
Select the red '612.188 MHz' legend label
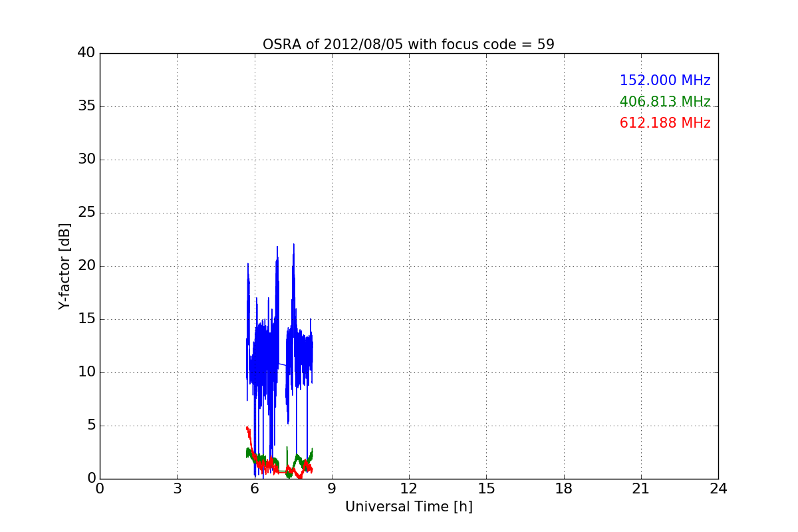(665, 123)
